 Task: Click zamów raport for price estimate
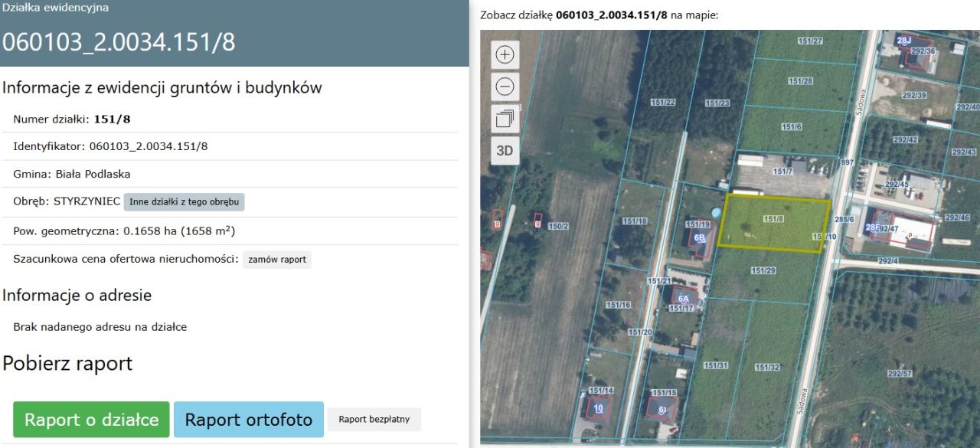coord(276,259)
